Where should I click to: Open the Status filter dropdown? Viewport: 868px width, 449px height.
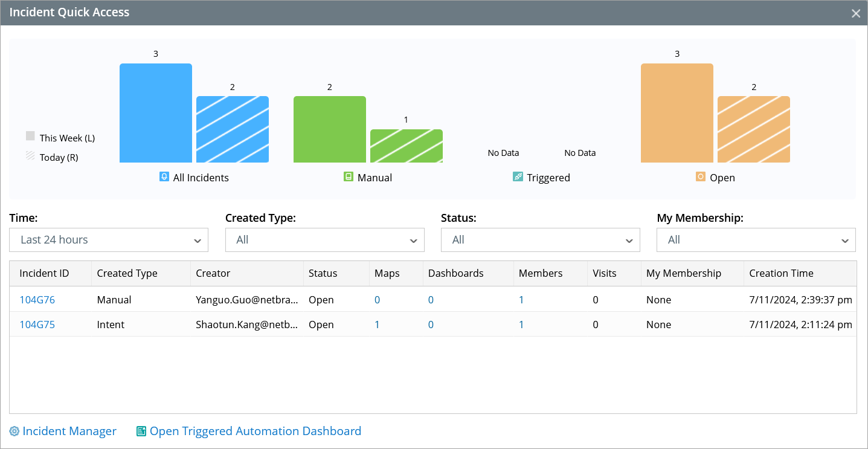(x=540, y=240)
